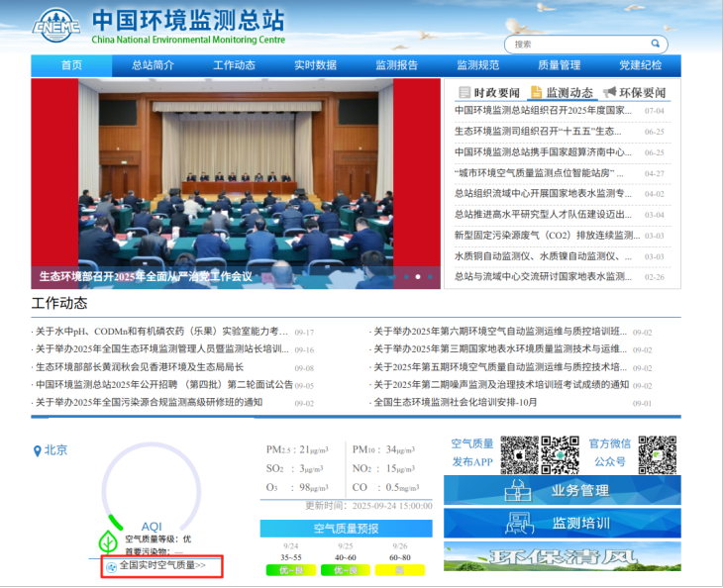Select the last carousel indicator dot

point(429,277)
